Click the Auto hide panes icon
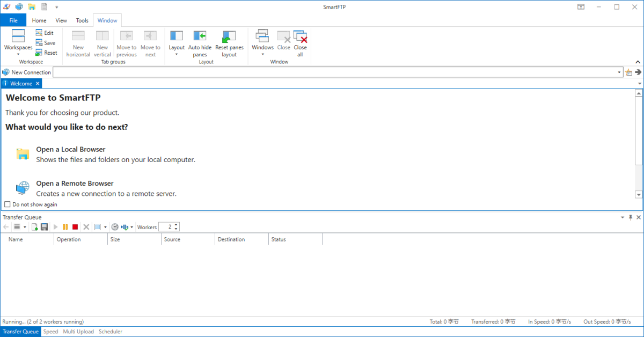Screen dimensions: 644x337 click(200, 36)
